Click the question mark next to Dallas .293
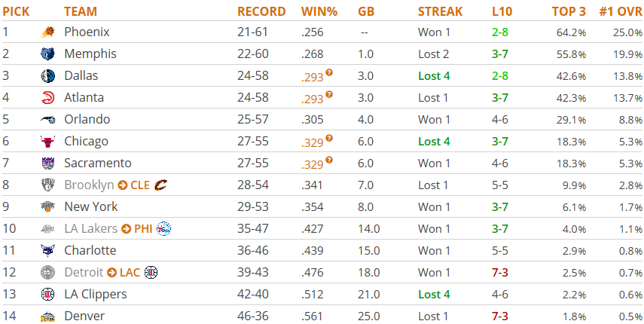This screenshot has width=644, height=324. [x=329, y=72]
